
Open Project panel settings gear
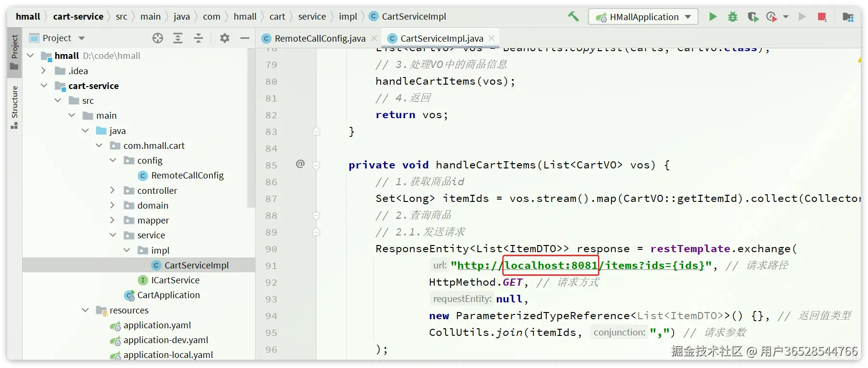225,38
